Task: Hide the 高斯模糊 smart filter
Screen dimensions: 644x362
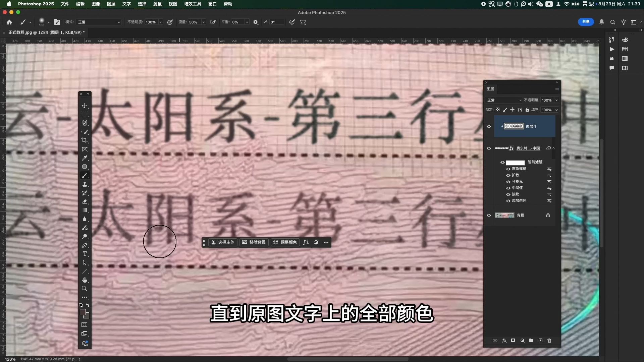Action: point(508,169)
